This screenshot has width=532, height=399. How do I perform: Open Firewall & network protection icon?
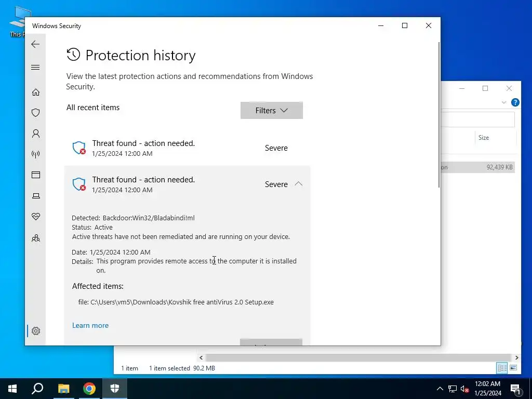click(36, 154)
